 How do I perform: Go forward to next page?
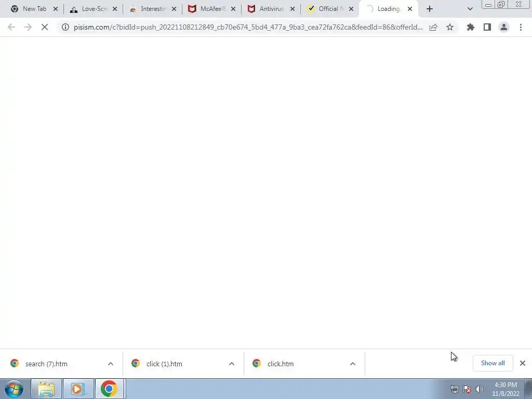28,27
